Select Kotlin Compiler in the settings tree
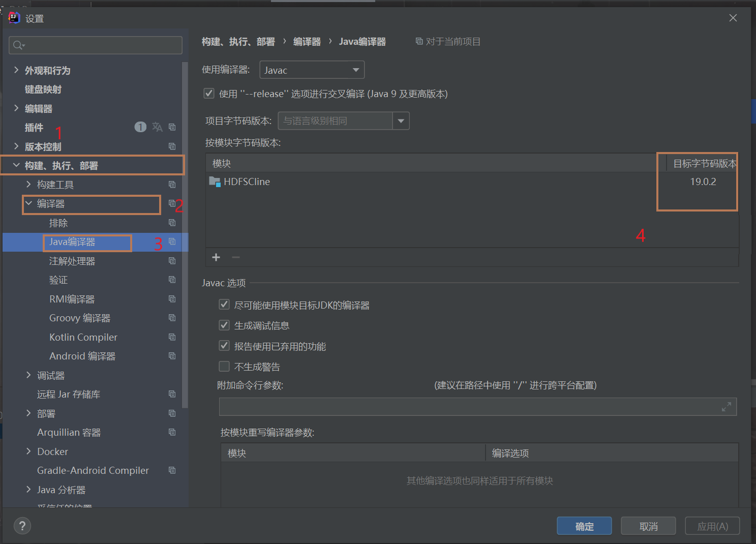Image resolution: width=756 pixels, height=544 pixels. pyautogui.click(x=83, y=337)
